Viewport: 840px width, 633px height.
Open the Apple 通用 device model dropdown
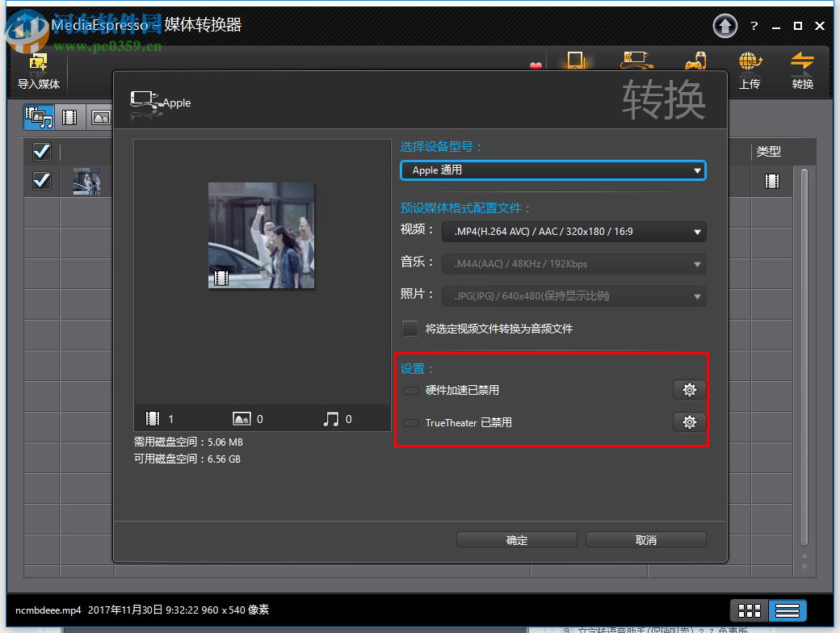coord(552,170)
